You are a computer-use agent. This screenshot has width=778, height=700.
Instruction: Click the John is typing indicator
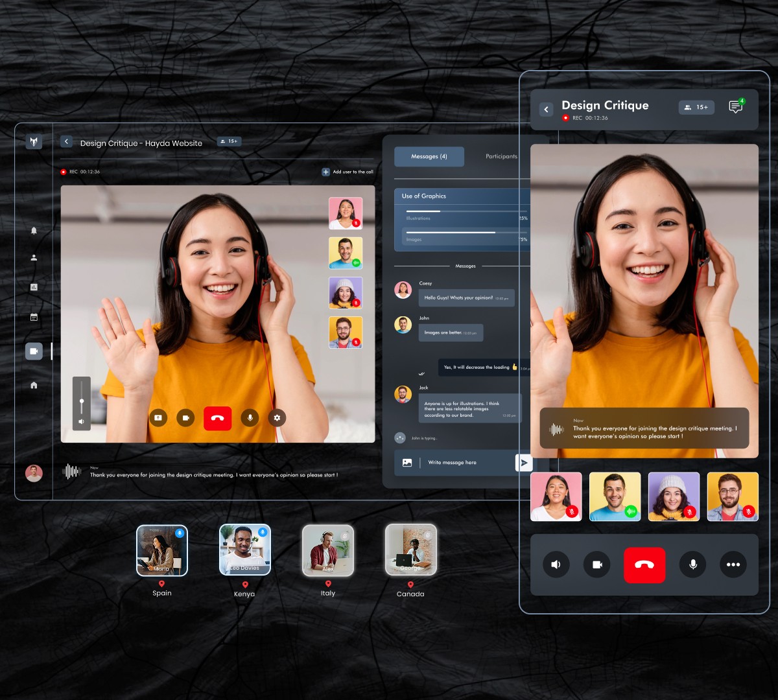click(x=416, y=438)
